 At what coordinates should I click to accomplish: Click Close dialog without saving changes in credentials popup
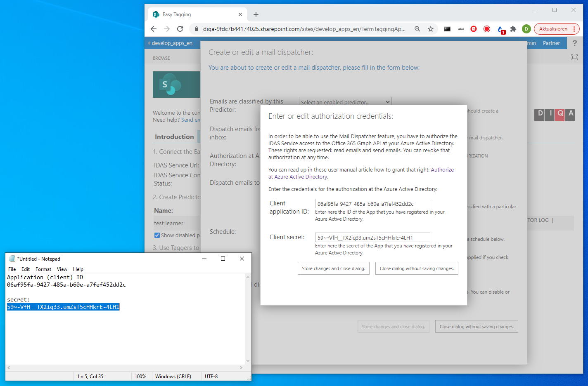[417, 268]
